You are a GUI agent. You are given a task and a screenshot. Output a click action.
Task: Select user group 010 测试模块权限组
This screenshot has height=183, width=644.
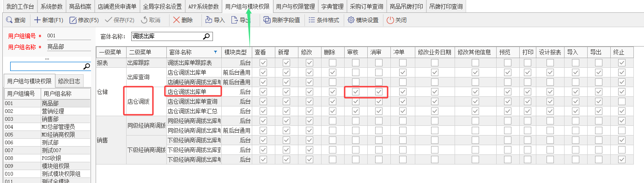pyautogui.click(x=47, y=173)
